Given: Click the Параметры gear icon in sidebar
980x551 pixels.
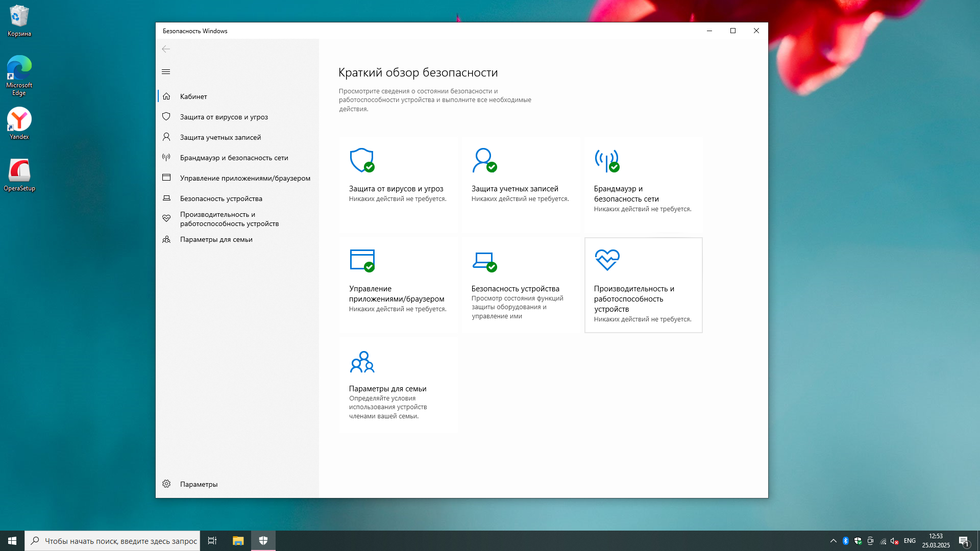Looking at the screenshot, I should click(166, 484).
